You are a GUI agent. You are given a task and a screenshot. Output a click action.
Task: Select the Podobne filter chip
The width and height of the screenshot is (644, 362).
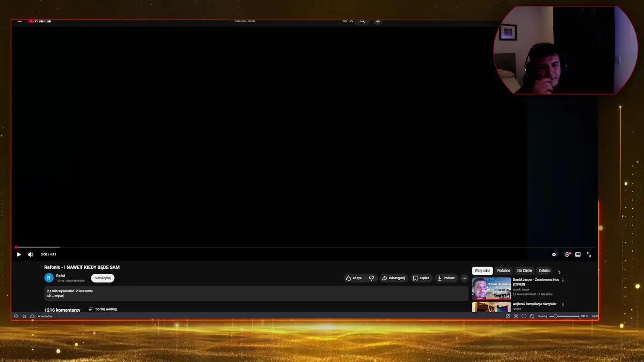click(x=504, y=270)
